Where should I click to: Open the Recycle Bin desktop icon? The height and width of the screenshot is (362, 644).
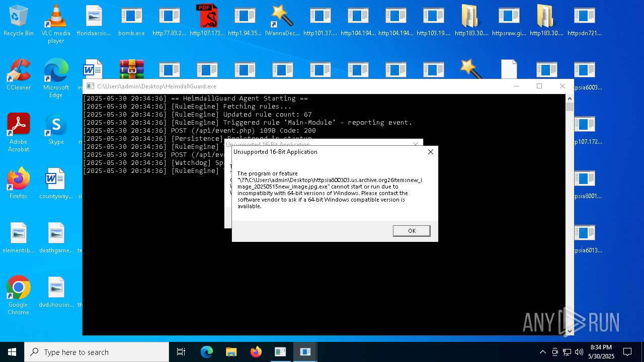pyautogui.click(x=19, y=21)
